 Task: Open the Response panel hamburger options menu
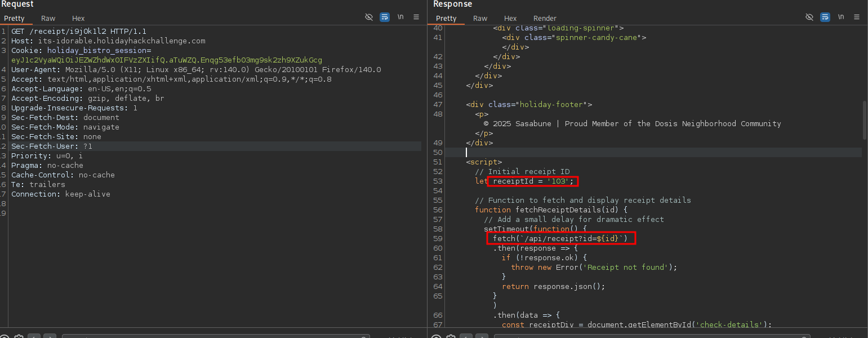point(857,17)
